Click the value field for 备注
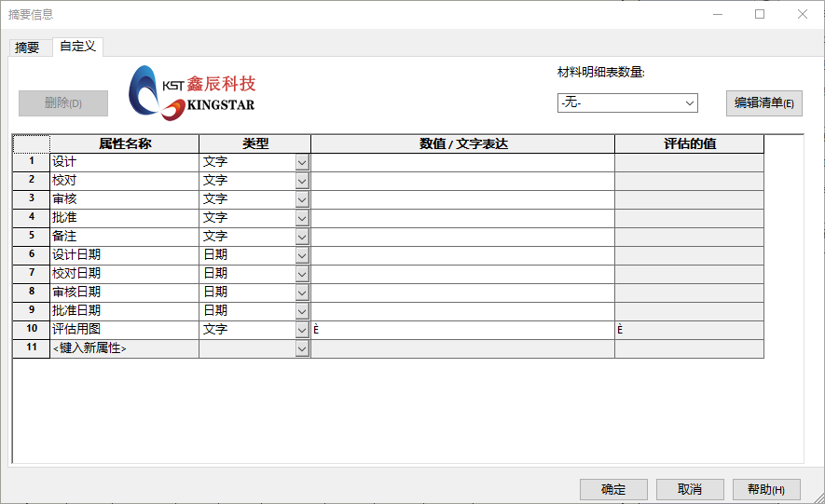 point(462,237)
